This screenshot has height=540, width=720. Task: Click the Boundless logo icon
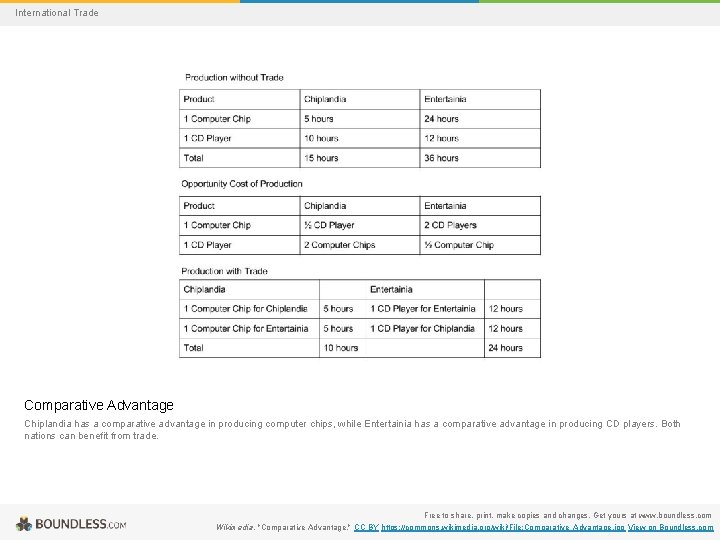tap(24, 524)
